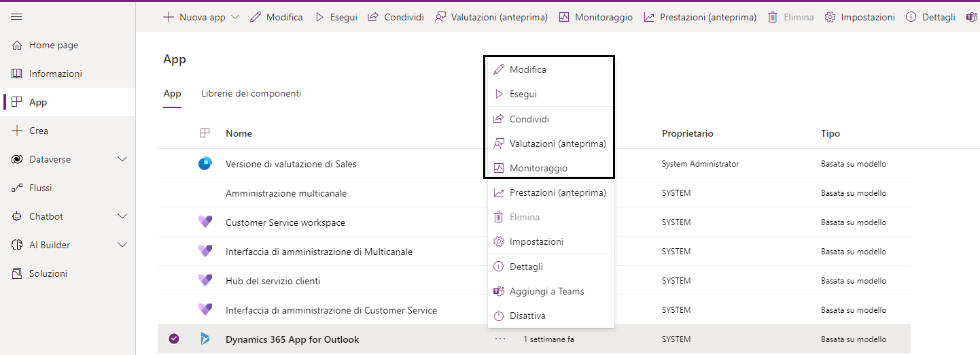Sort by the Tipo column header
Viewport: 980px width, 355px height.
click(x=830, y=133)
